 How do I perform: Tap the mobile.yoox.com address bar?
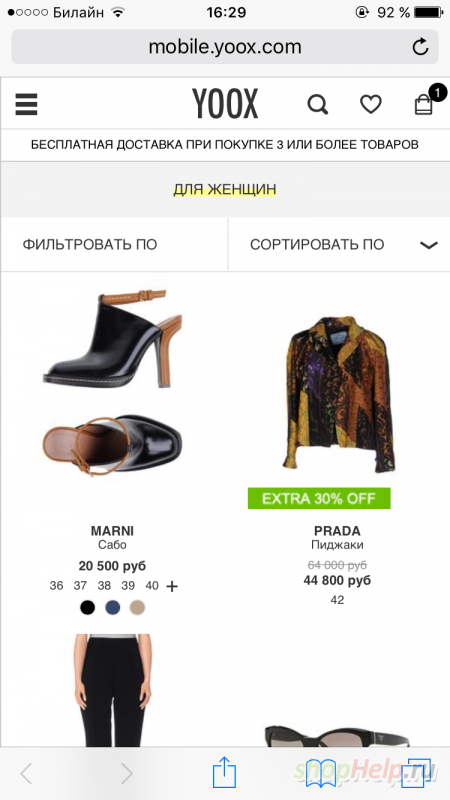tap(225, 47)
